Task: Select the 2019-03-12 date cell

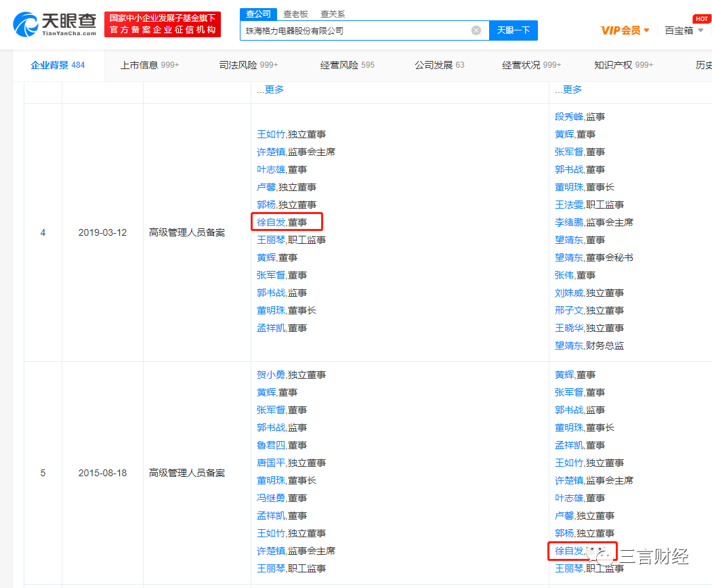Action: [x=102, y=232]
